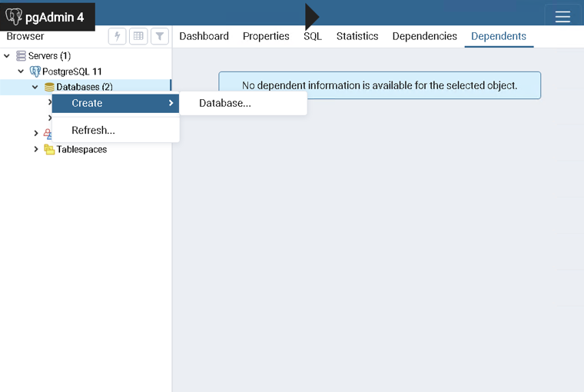Open the Create submenu arrow

[x=171, y=103]
